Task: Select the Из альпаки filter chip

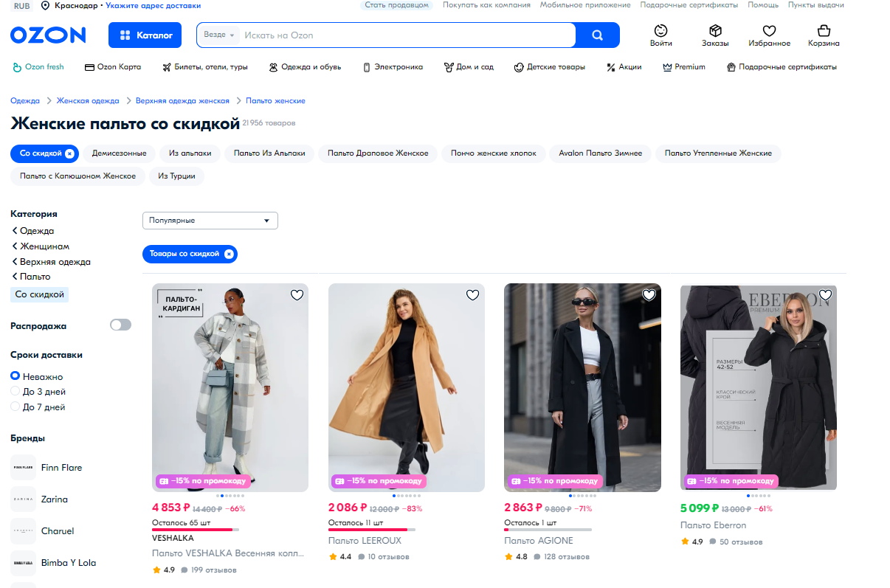Action: tap(190, 153)
